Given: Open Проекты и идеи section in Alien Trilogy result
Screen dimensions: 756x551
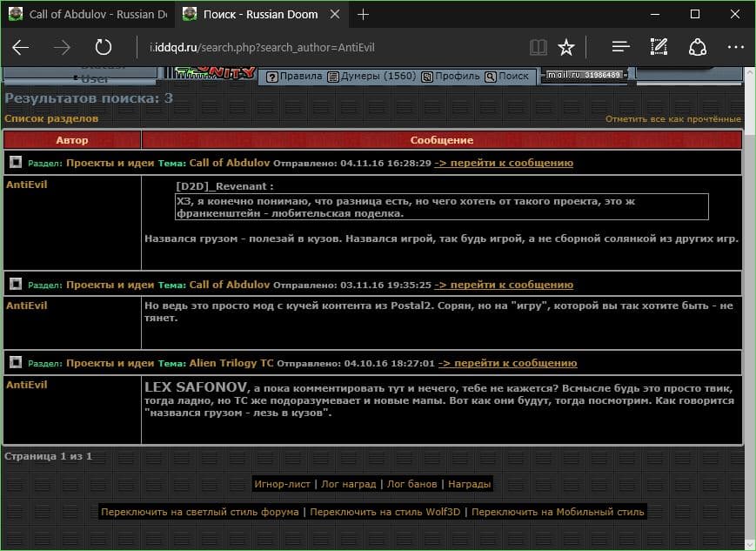Looking at the screenshot, I should point(110,363).
